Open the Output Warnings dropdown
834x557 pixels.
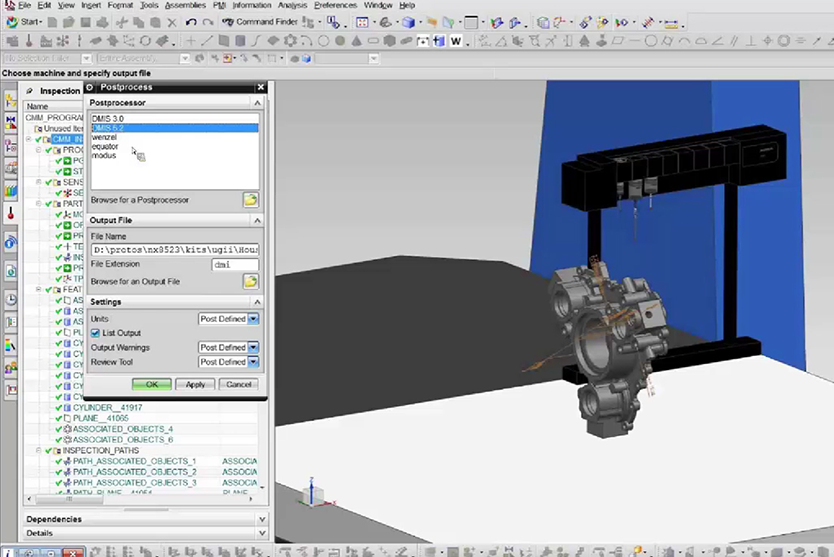[253, 347]
